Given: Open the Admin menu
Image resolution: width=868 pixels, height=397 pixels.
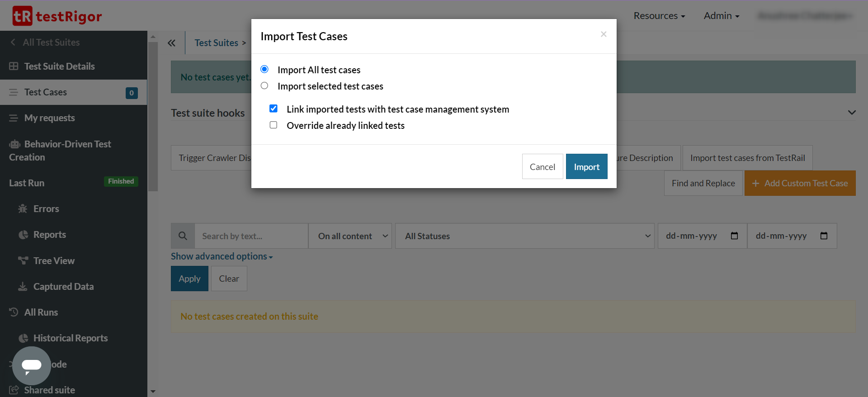Looking at the screenshot, I should 722,16.
